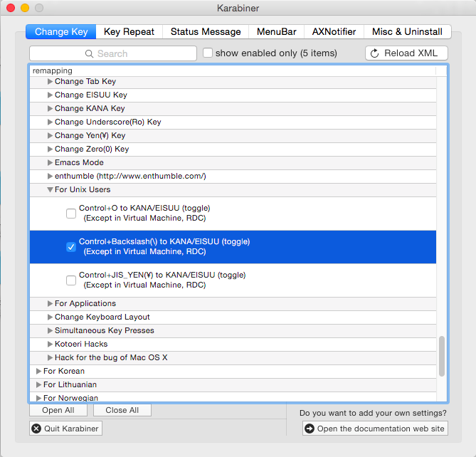Image resolution: width=476 pixels, height=457 pixels.
Task: Select the Change Key tab
Action: coord(61,31)
